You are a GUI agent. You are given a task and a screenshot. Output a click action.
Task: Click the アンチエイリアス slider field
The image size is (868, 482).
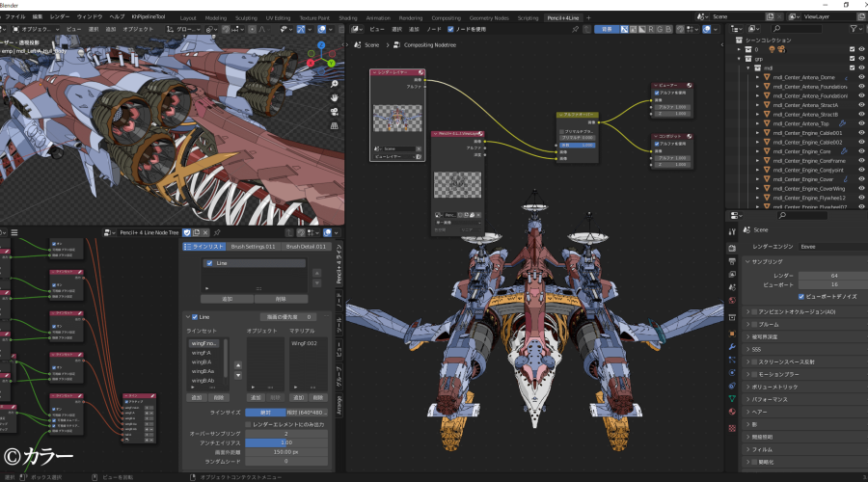pyautogui.click(x=285, y=442)
